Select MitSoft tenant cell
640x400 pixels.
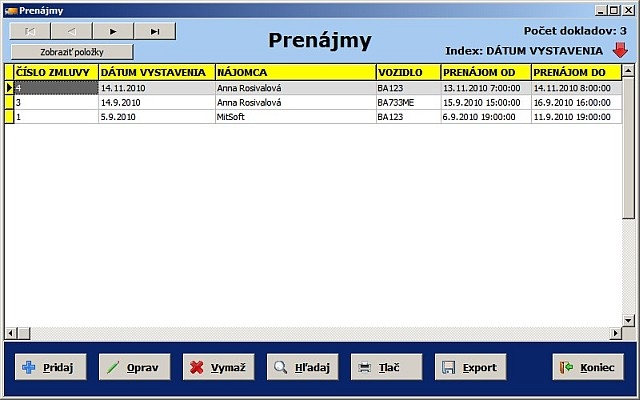click(x=296, y=117)
